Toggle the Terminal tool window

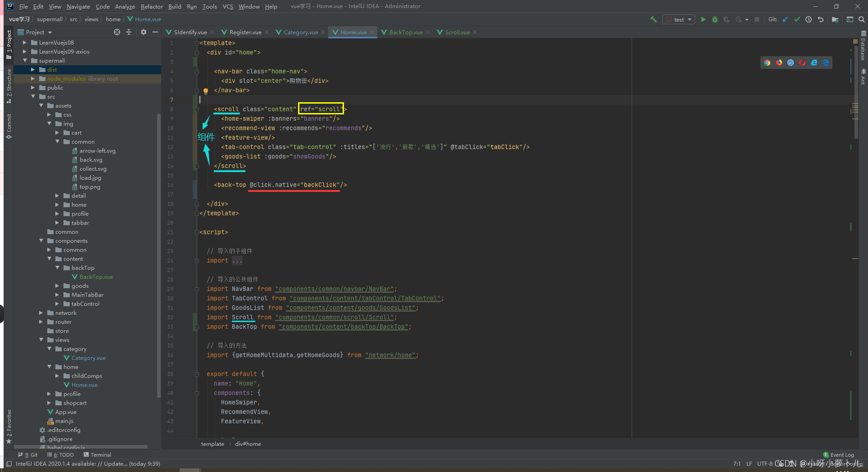click(97, 455)
